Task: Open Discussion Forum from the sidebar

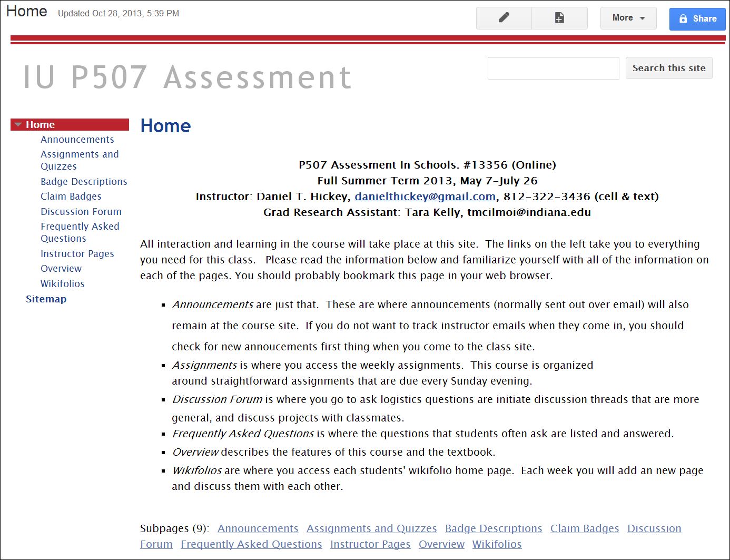Action: click(81, 212)
